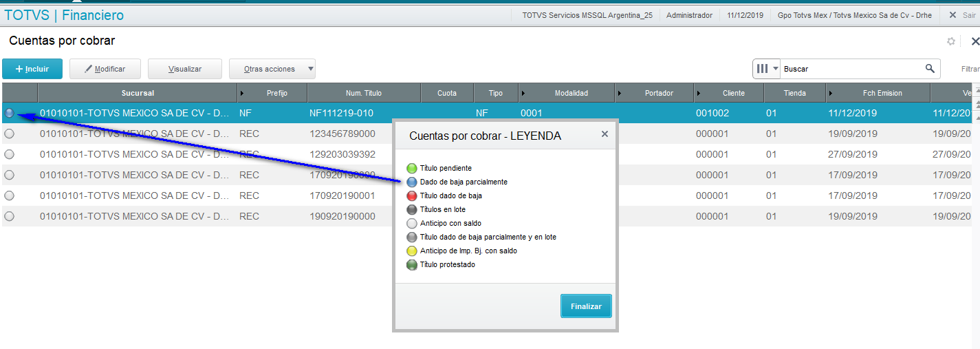The image size is (980, 349).
Task: Click client code 001002 cell
Action: tap(712, 113)
